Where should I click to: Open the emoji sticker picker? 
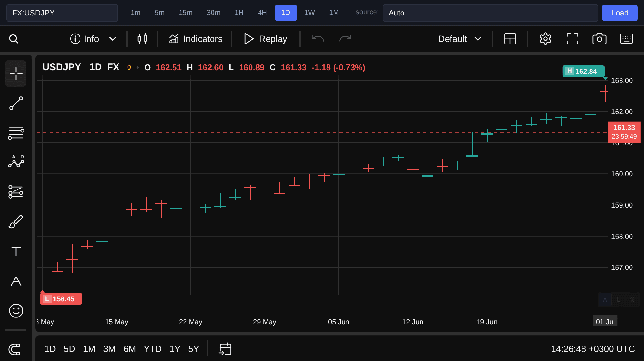16,311
